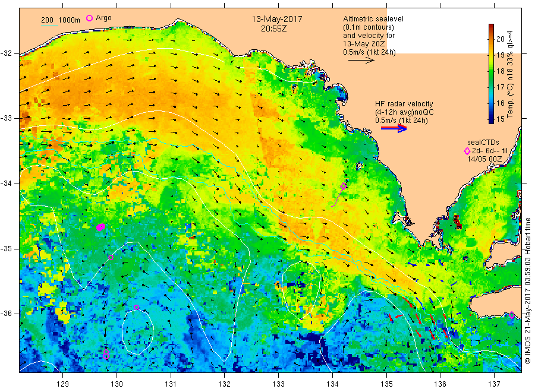Click the magenta sealCTDs diamond in the legend

pos(467,151)
